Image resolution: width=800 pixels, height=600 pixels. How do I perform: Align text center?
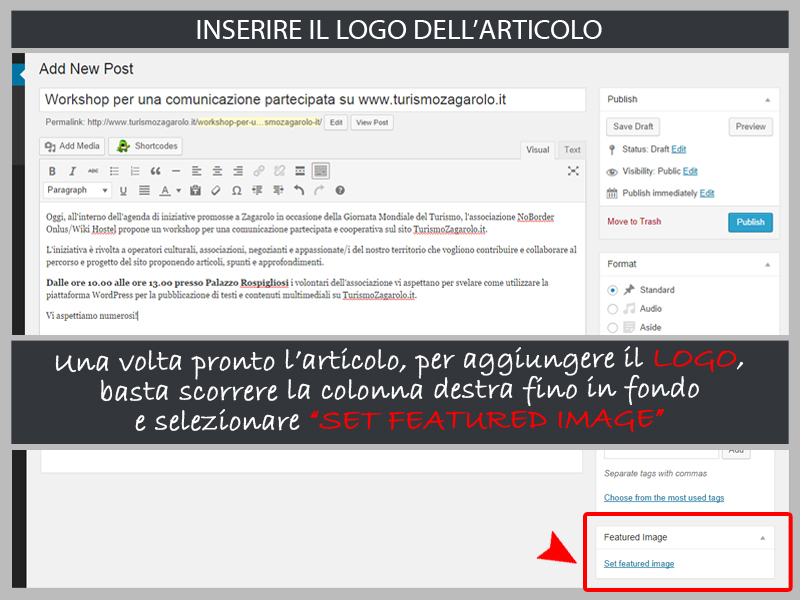tap(217, 171)
